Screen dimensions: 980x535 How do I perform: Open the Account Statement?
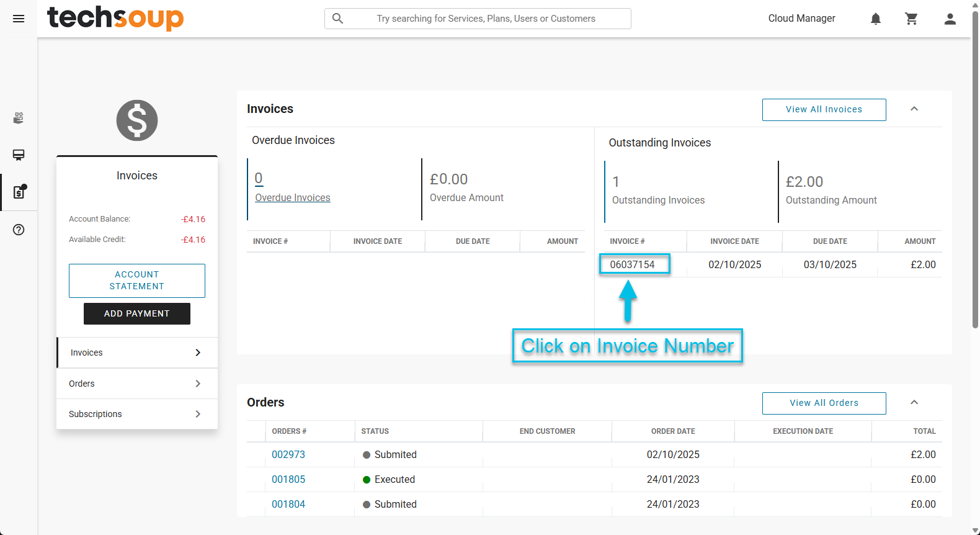137,281
